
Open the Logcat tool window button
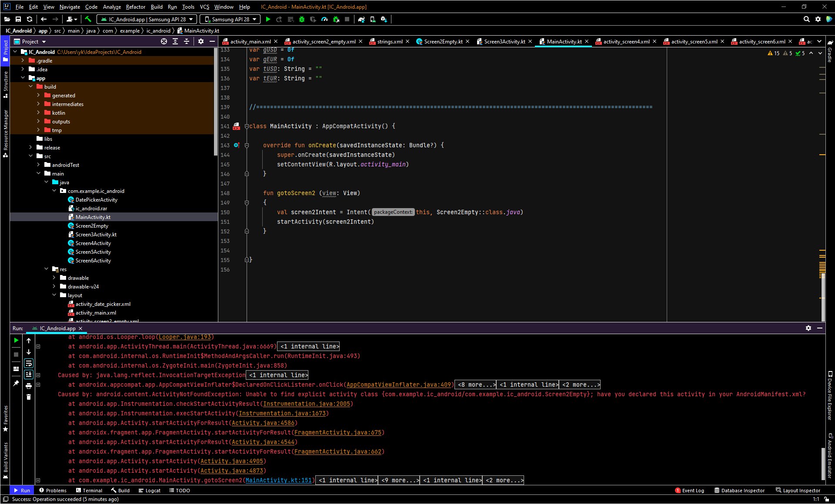click(x=150, y=490)
